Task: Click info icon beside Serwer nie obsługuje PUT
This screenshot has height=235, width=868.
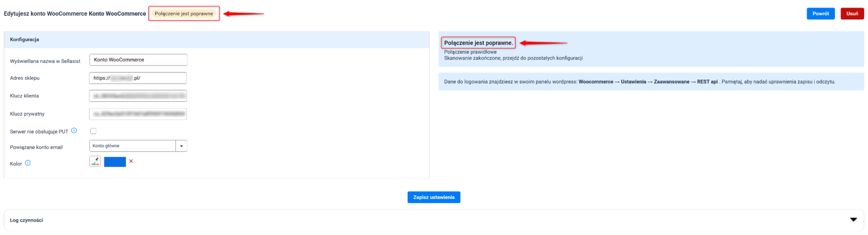Action: [x=74, y=131]
